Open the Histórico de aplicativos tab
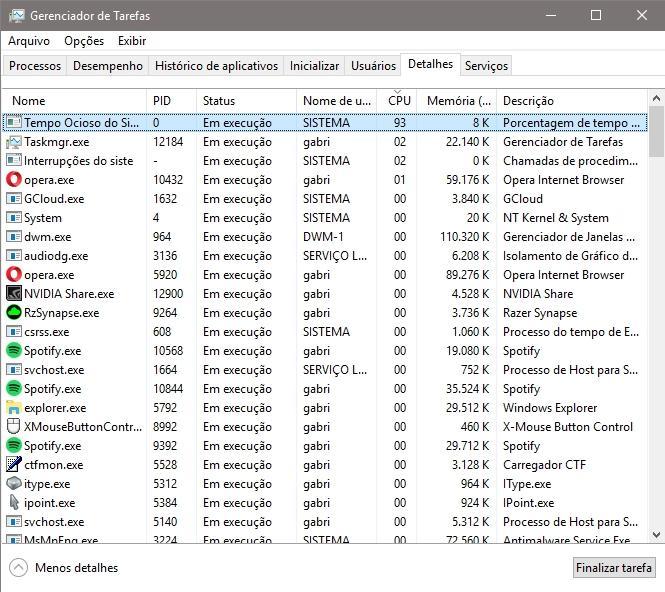 [x=216, y=66]
